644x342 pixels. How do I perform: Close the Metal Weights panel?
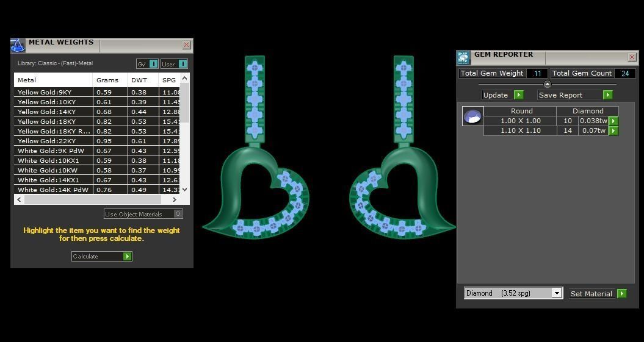(x=186, y=45)
